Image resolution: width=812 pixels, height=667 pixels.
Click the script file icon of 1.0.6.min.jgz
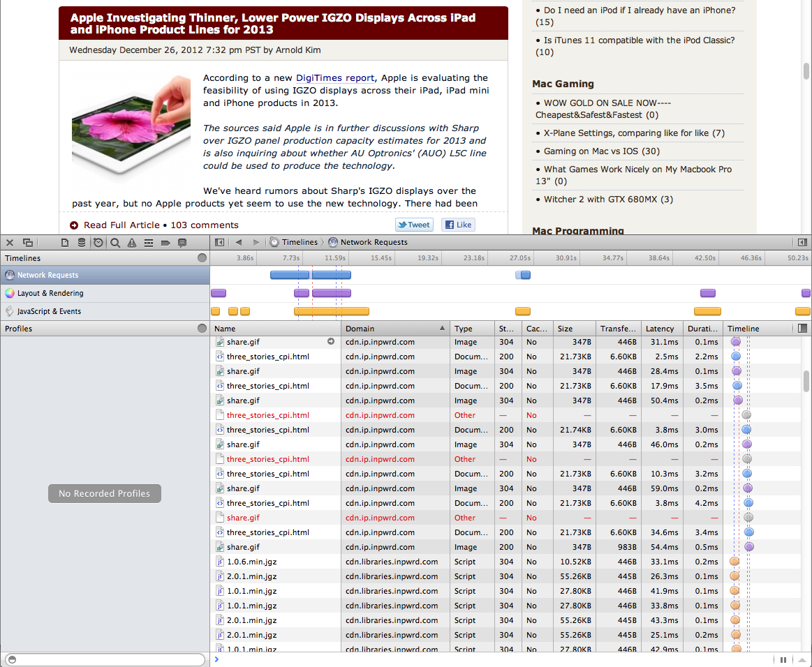click(220, 562)
